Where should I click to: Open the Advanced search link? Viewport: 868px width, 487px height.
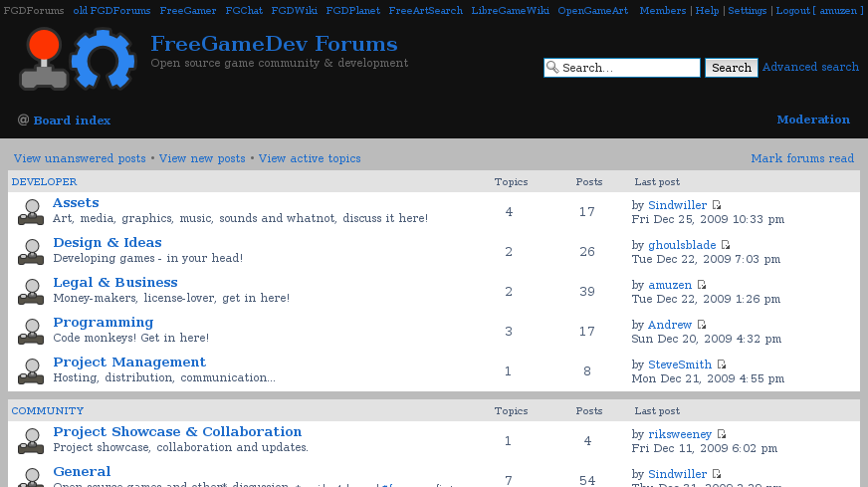(x=810, y=68)
